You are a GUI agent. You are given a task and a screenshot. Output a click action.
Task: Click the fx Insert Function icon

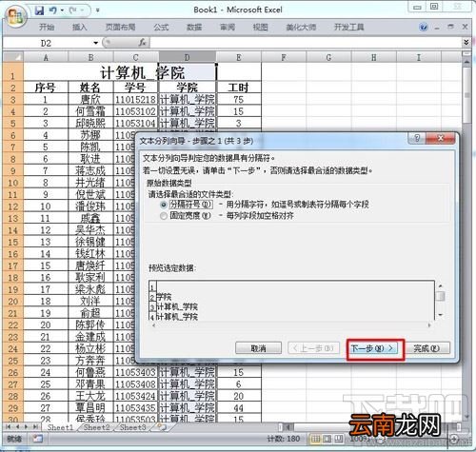click(x=142, y=43)
